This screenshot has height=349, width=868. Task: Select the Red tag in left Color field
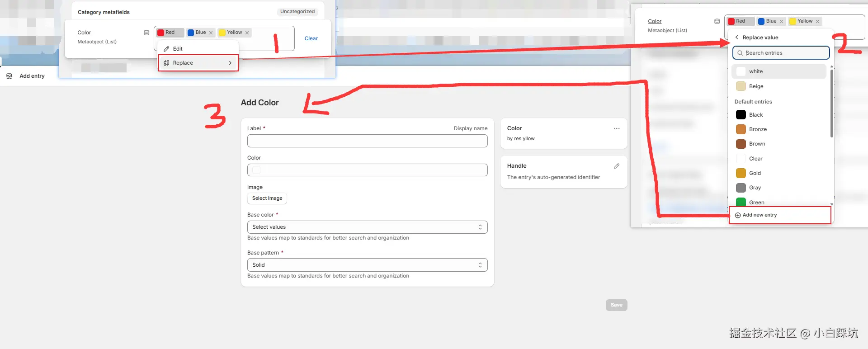point(170,33)
